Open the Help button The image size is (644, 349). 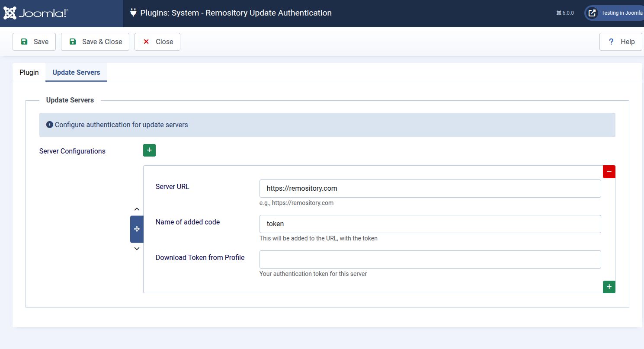tap(621, 42)
